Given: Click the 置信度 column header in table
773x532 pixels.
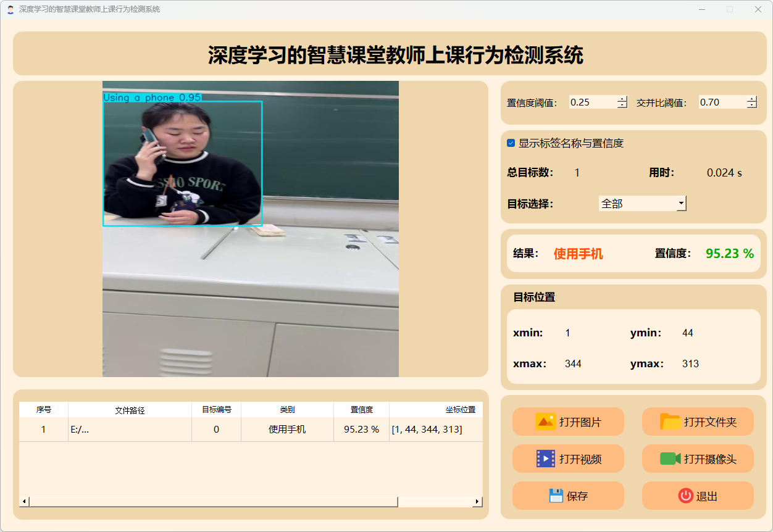Looking at the screenshot, I should point(361,410).
